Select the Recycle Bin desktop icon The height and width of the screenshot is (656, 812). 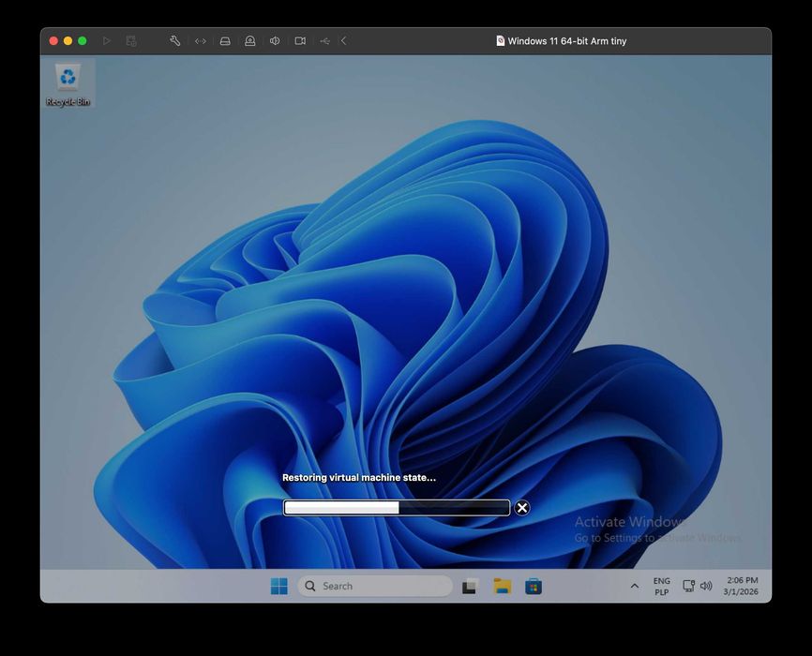(68, 84)
